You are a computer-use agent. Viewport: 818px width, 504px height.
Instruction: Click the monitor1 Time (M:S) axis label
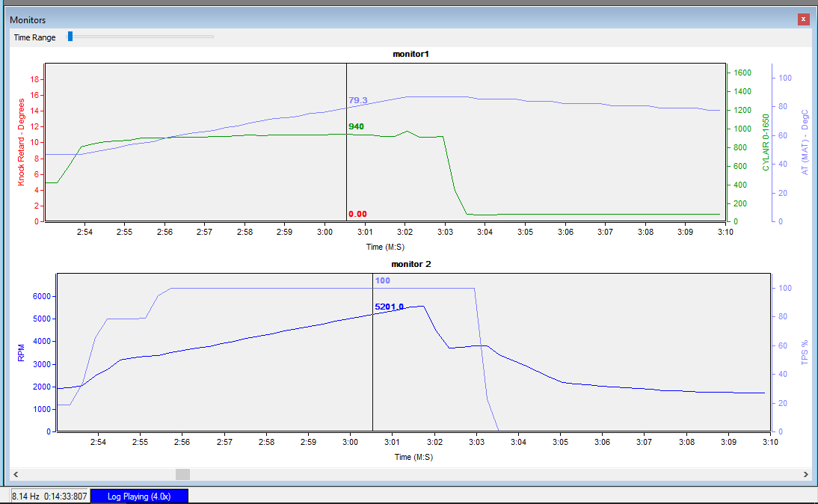pyautogui.click(x=385, y=247)
